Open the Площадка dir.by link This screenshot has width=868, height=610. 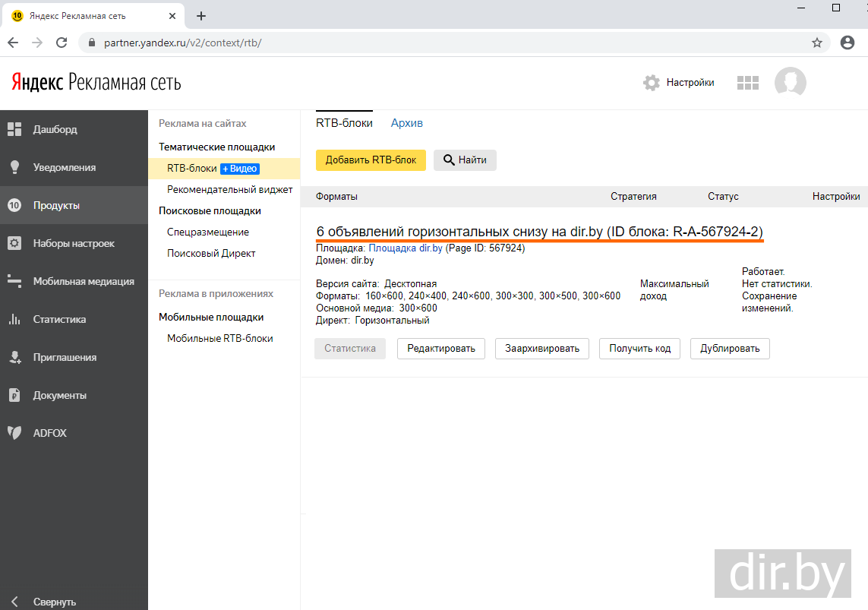(x=405, y=248)
